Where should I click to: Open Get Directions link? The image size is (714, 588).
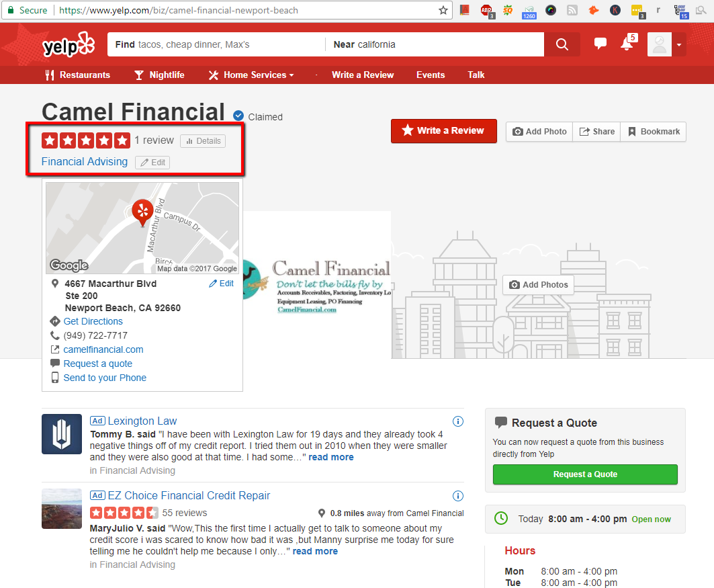(93, 322)
